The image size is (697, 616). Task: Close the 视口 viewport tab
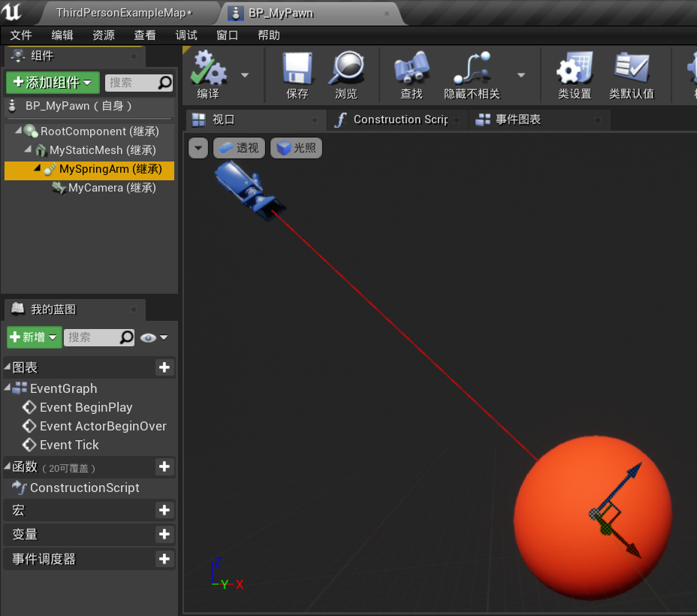coord(314,120)
